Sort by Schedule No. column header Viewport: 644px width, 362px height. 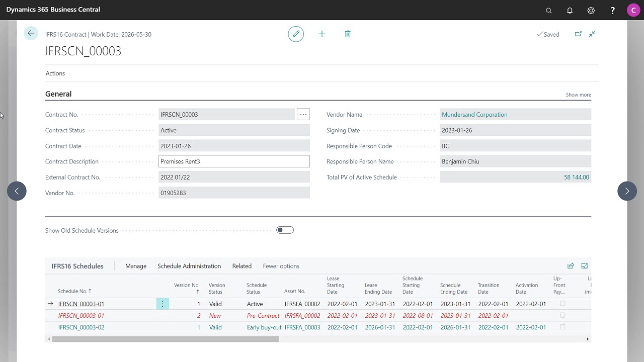[x=75, y=291]
